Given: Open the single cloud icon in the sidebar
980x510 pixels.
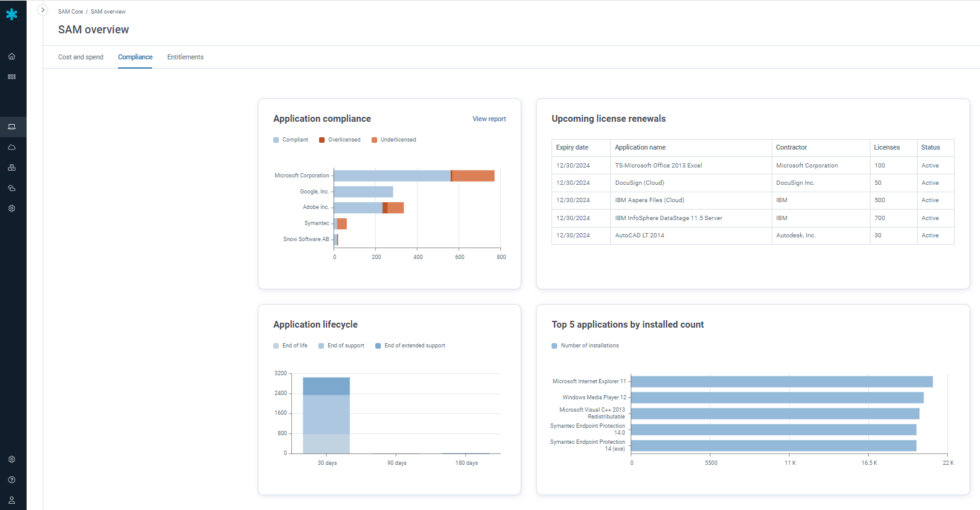Looking at the screenshot, I should pyautogui.click(x=12, y=147).
